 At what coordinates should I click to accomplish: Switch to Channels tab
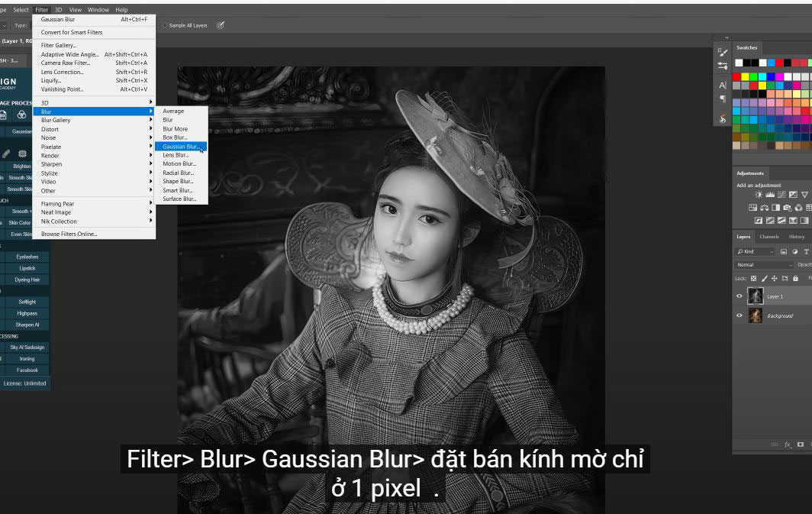tap(769, 237)
